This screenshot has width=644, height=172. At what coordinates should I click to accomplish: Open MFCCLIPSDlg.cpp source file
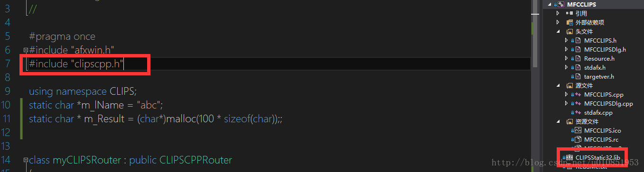coord(608,103)
